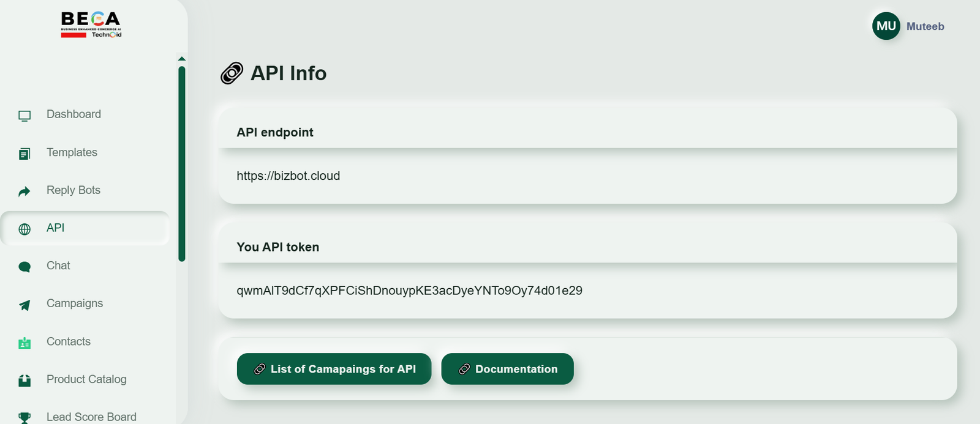Viewport: 980px width, 424px height.
Task: Open the MU user avatar menu
Action: pyautogui.click(x=886, y=26)
